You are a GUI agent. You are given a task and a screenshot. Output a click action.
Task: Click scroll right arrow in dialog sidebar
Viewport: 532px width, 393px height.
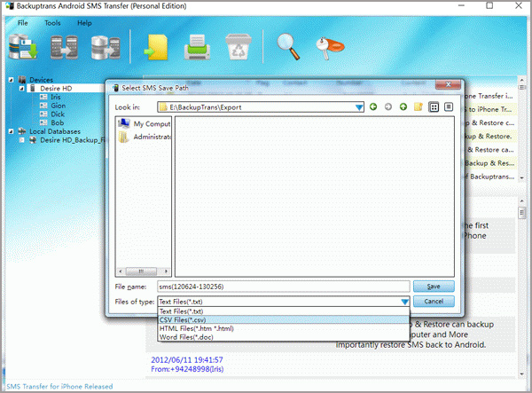click(x=166, y=271)
